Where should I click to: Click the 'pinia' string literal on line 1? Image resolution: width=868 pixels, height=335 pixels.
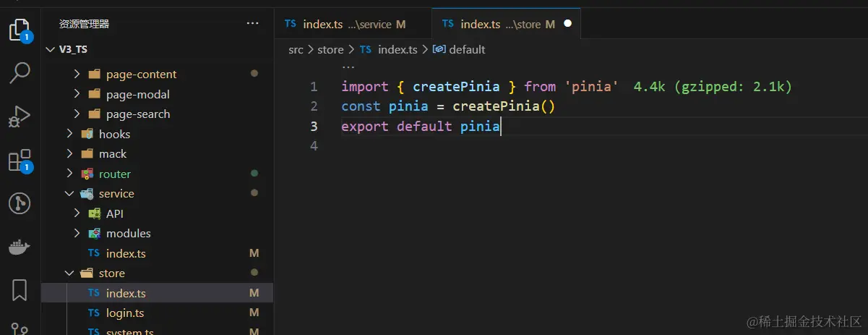point(591,87)
